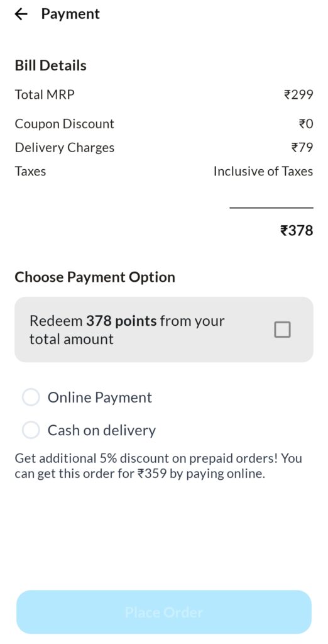Tap the ₹79 delivery charge amount
The image size is (328, 644).
[302, 147]
